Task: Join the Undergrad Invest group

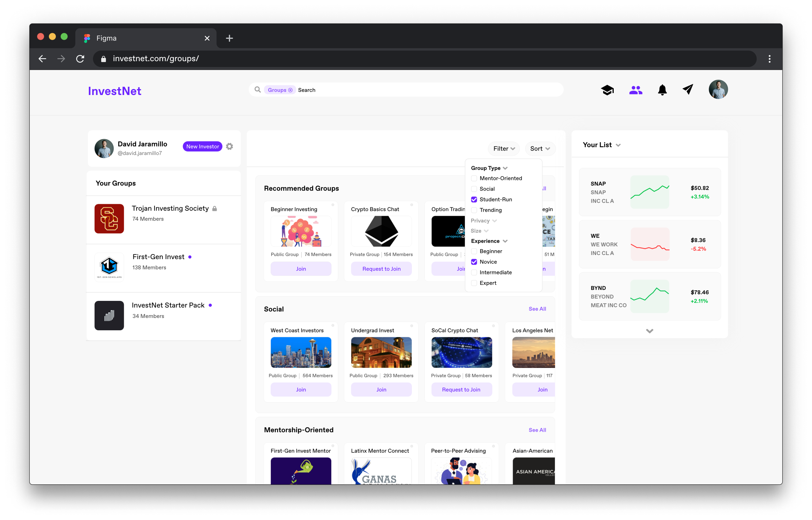Action: click(381, 390)
